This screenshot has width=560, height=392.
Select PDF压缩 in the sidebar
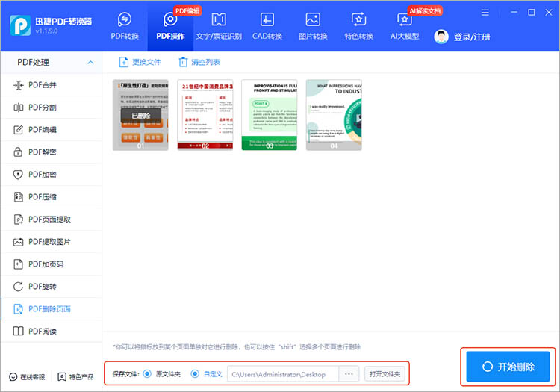coord(51,196)
